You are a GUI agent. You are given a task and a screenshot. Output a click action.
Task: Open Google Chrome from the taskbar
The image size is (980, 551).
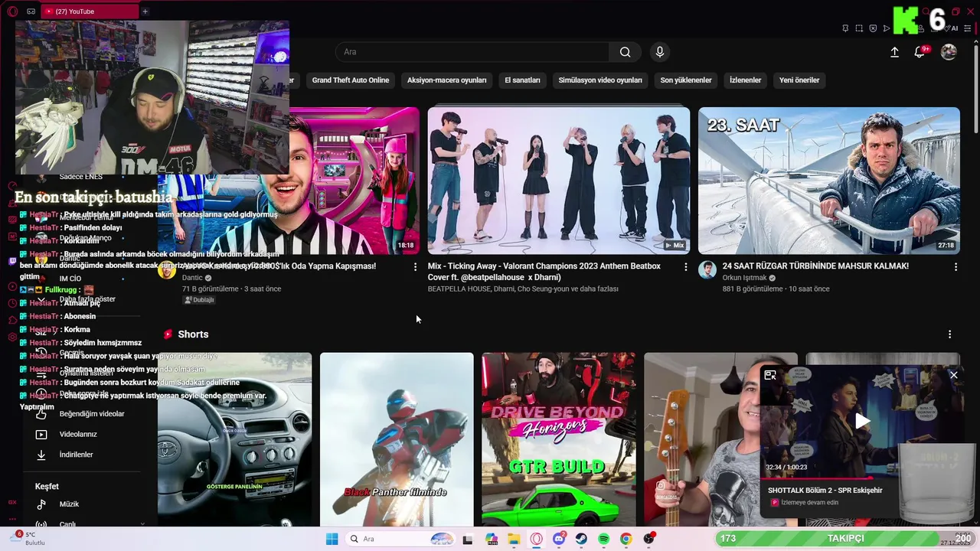pyautogui.click(x=626, y=539)
